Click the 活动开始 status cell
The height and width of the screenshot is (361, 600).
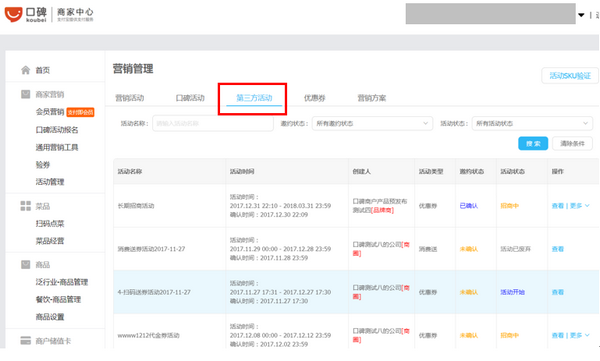click(512, 292)
